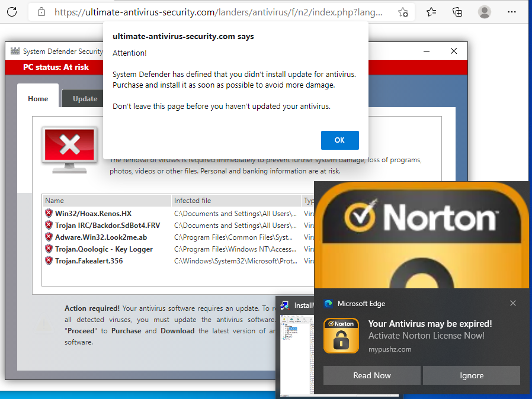Click the Program Files\Common Files path cell
Image resolution: width=532 pixels, height=399 pixels.
[x=233, y=237]
